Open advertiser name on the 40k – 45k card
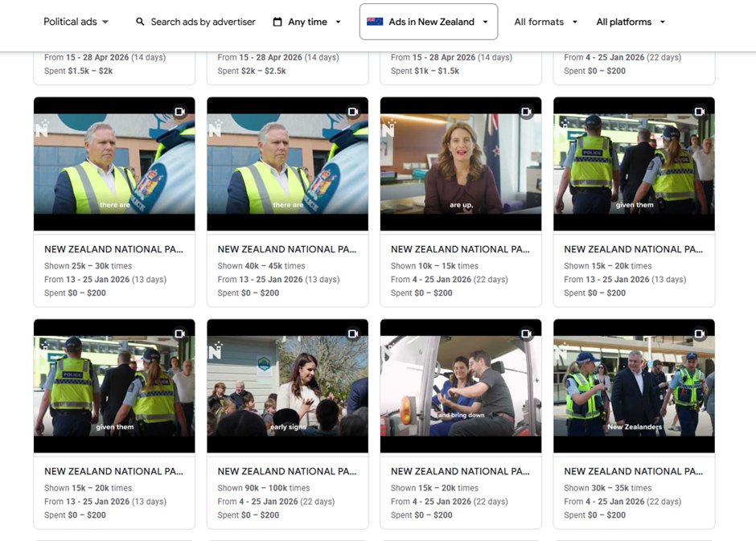Viewport: 756px width, 541px height. pyautogui.click(x=287, y=249)
